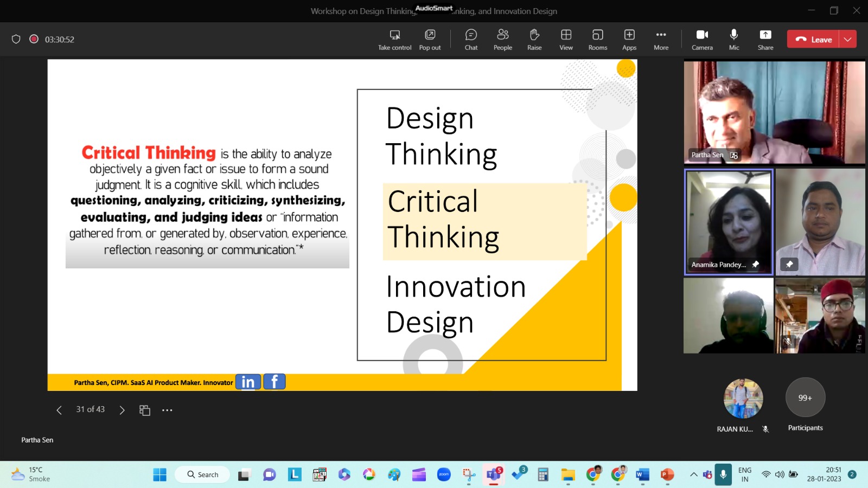Share your screen content

[x=765, y=40]
